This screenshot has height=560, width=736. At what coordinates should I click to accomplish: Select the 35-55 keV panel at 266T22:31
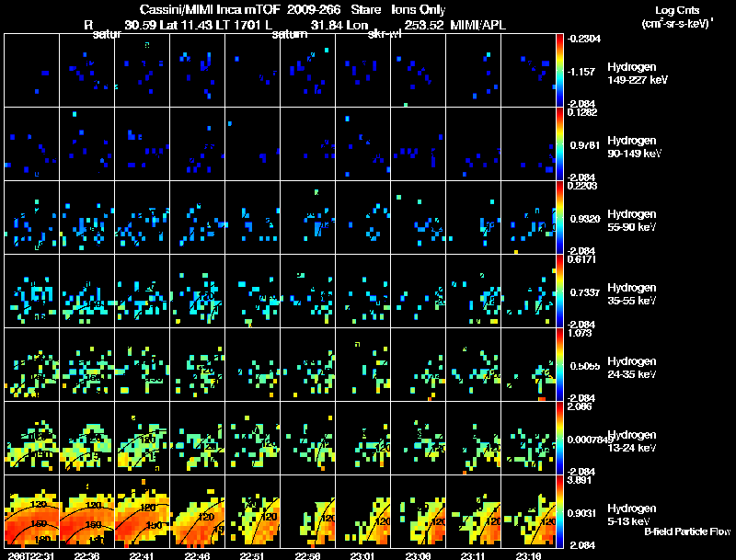[31, 291]
